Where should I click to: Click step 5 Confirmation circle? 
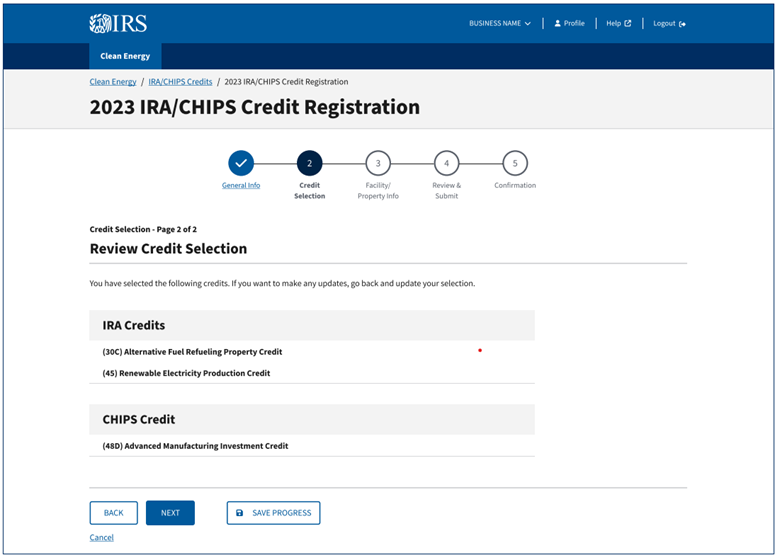(x=515, y=163)
